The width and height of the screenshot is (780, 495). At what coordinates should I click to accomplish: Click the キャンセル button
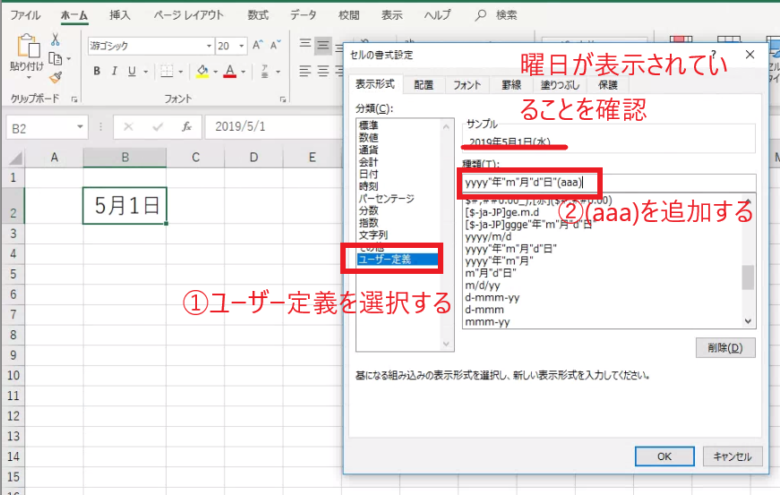731,456
